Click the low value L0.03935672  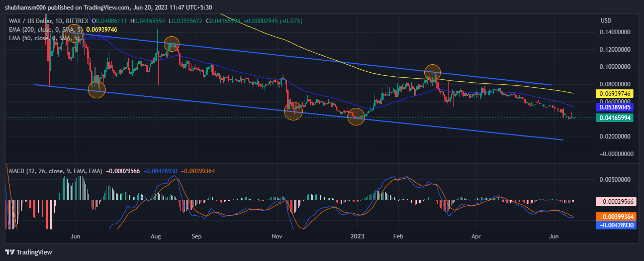coord(186,22)
